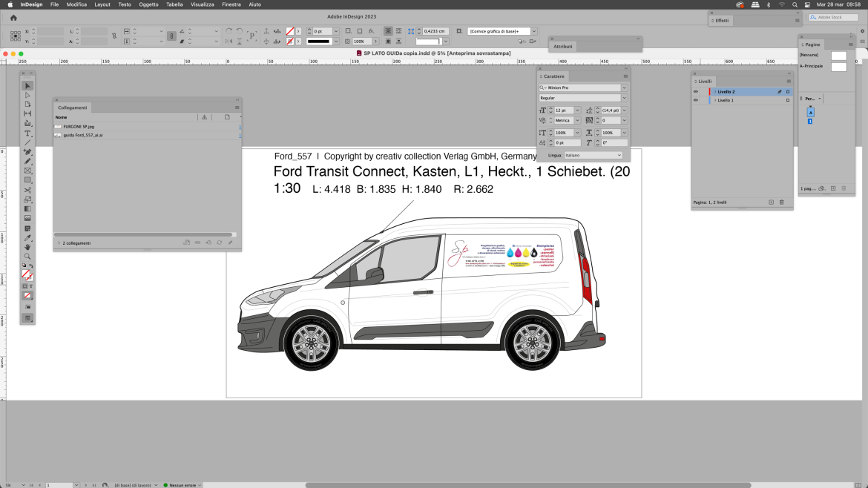Open the font style dropdown Regular
Viewport: 868px width, 488px height.
(x=625, y=98)
